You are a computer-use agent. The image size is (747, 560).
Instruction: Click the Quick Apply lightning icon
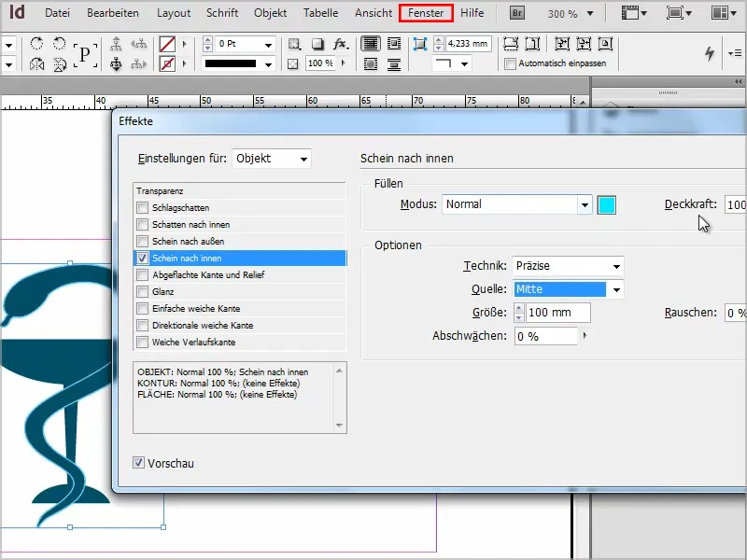click(710, 52)
